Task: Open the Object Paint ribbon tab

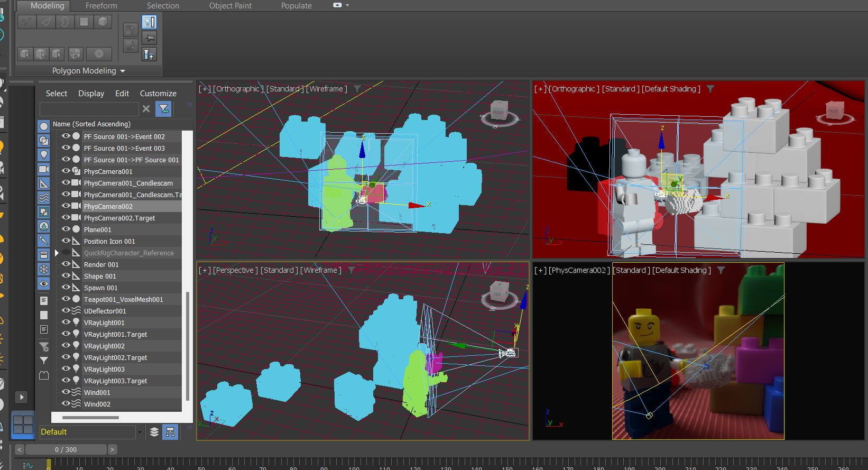Action: coord(230,6)
